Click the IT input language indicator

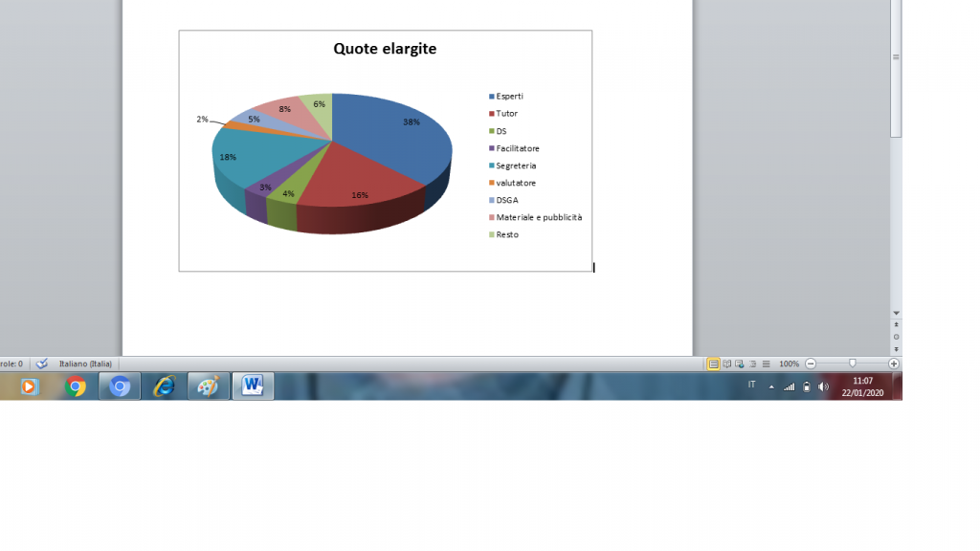(752, 385)
